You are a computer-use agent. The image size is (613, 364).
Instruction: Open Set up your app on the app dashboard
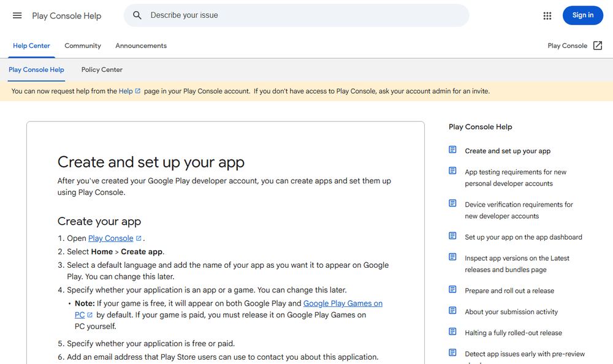click(x=523, y=237)
